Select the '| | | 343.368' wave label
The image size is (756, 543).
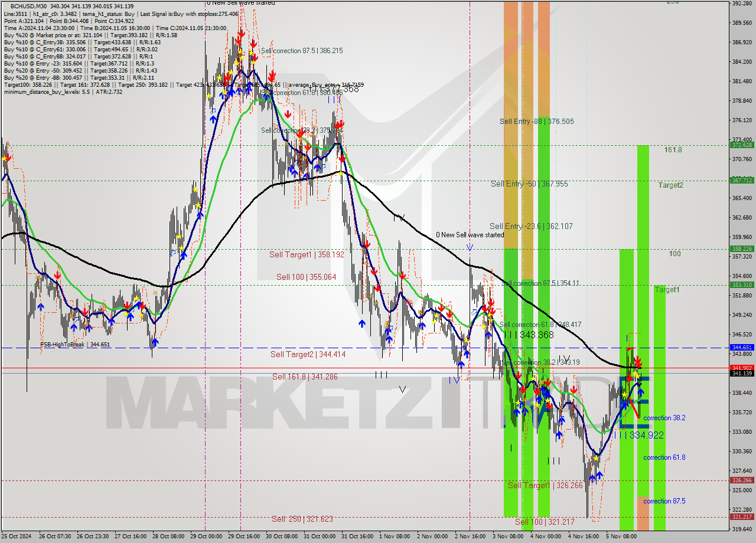pyautogui.click(x=528, y=335)
